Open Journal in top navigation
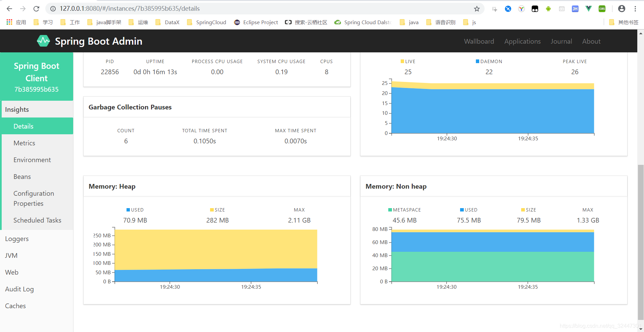Image resolution: width=644 pixels, height=332 pixels. [x=561, y=41]
